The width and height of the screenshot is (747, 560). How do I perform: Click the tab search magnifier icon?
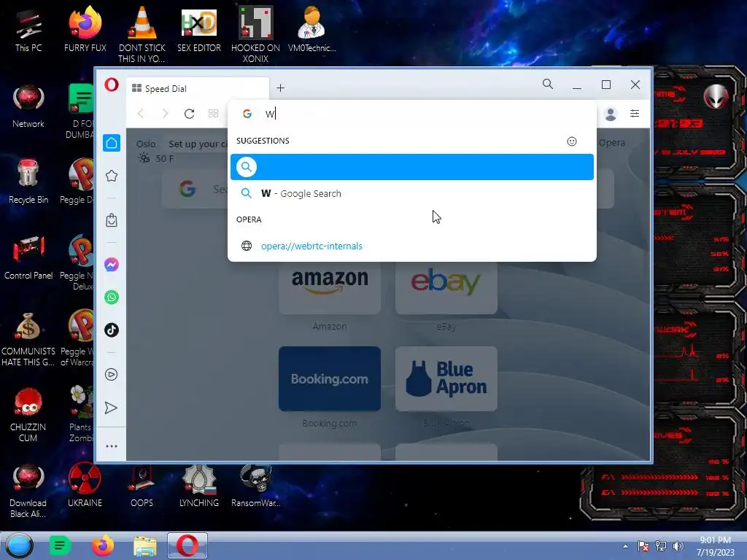[x=548, y=85]
